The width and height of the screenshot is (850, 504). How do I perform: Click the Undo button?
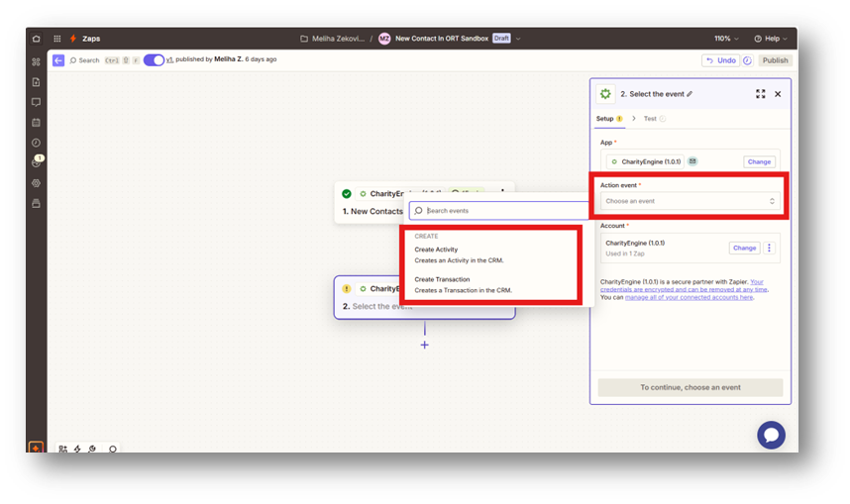(720, 60)
